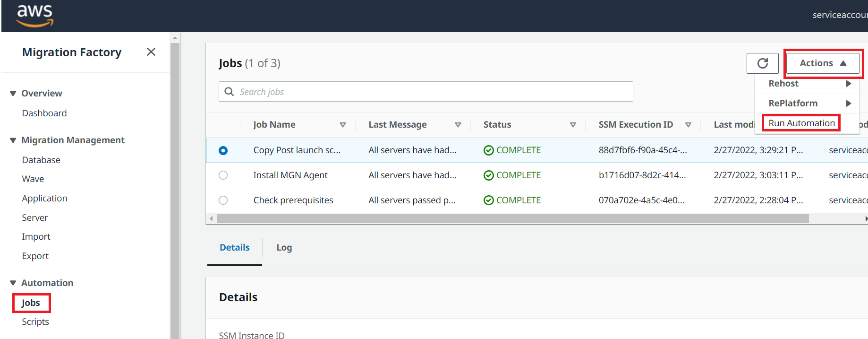The width and height of the screenshot is (868, 339).
Task: Open the Export page
Action: (x=35, y=256)
